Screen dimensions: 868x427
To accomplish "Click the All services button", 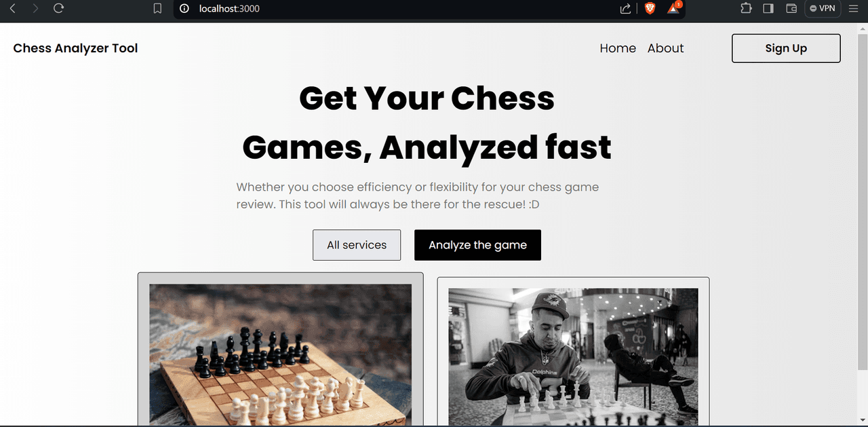I will [357, 245].
